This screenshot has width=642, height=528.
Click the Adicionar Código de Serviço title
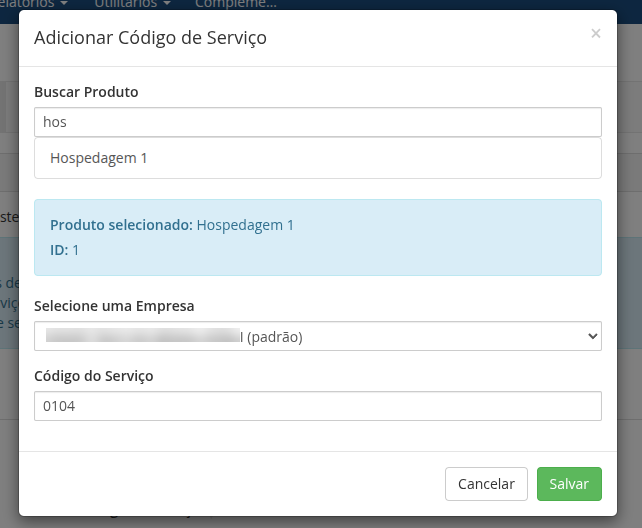(150, 38)
